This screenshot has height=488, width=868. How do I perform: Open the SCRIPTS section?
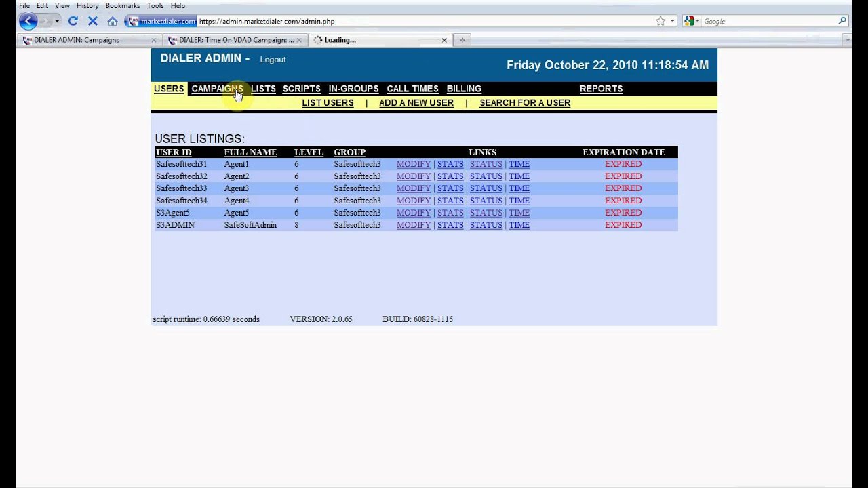tap(301, 89)
